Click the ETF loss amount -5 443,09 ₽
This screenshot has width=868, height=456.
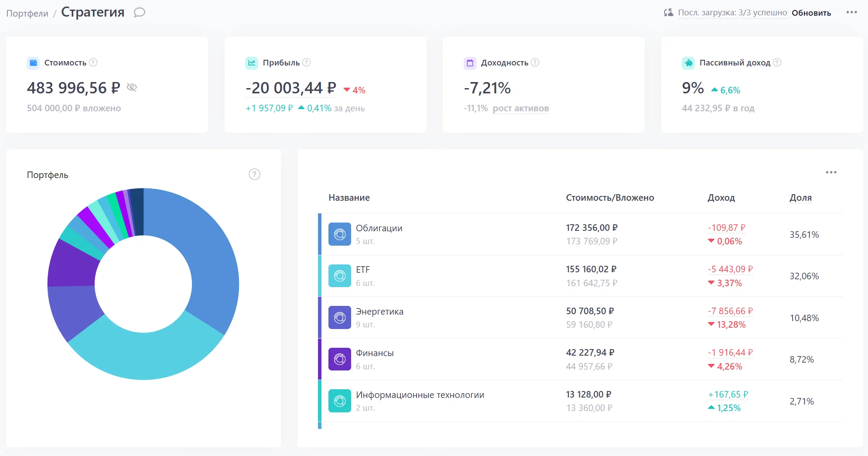pos(730,269)
